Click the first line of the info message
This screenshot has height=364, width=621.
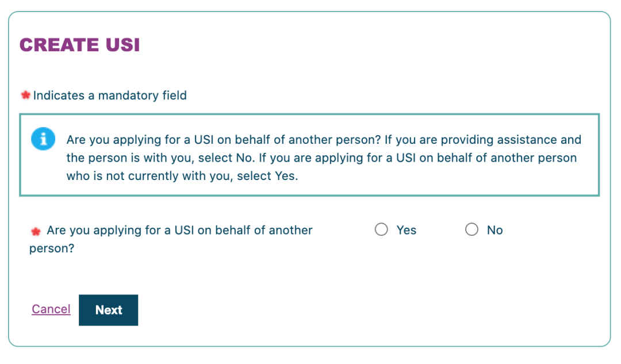click(324, 140)
